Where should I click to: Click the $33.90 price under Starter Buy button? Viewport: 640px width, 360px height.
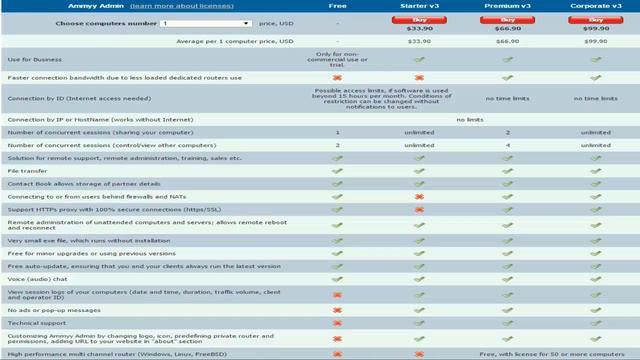coord(420,29)
